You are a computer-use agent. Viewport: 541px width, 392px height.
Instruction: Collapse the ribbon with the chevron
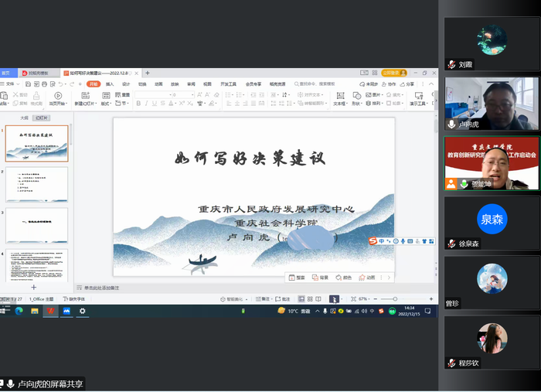(431, 84)
